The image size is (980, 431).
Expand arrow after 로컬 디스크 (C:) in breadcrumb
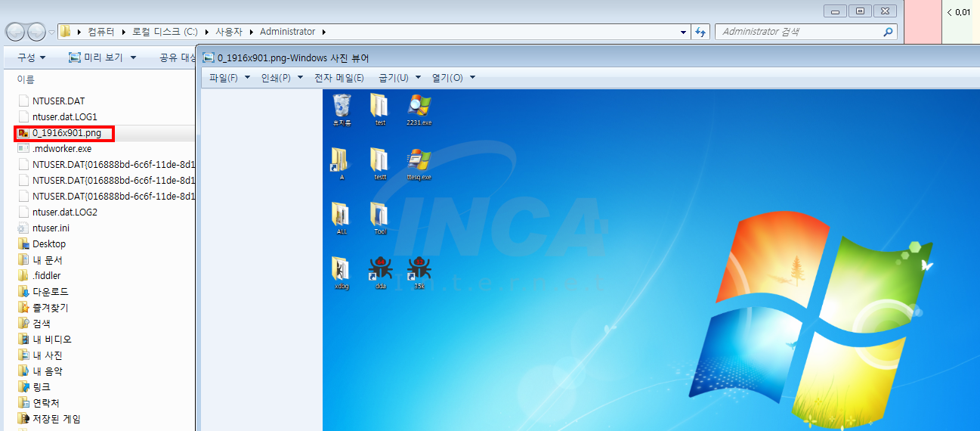pyautogui.click(x=206, y=32)
